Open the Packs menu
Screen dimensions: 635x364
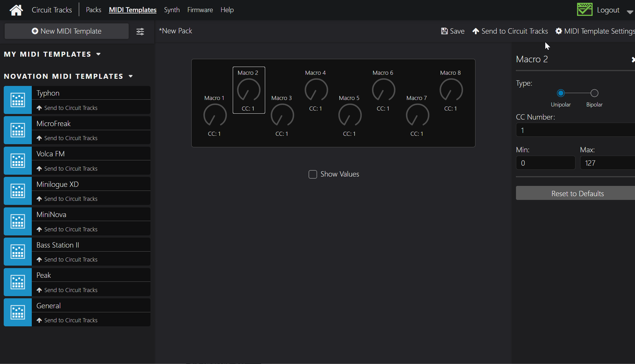click(x=93, y=10)
